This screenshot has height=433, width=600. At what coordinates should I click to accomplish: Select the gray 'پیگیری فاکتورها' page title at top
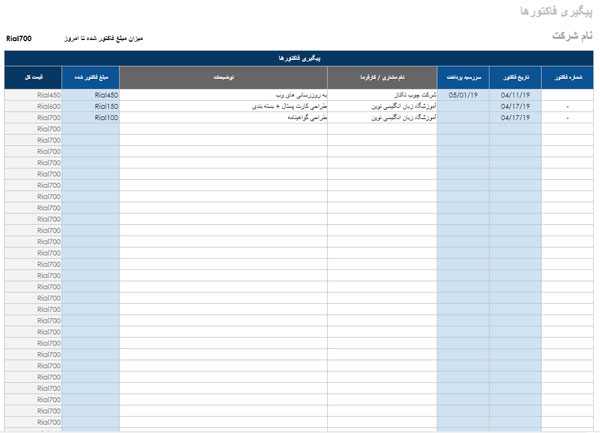556,11
